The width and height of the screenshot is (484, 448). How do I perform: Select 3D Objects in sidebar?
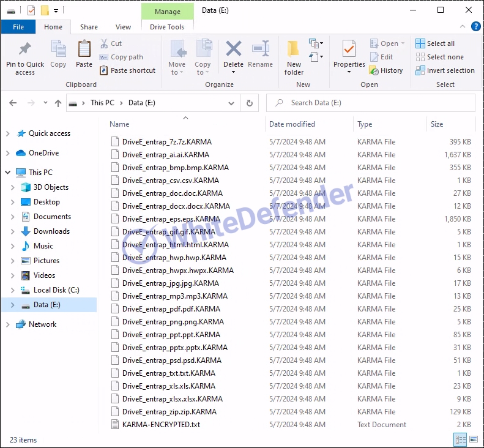point(51,187)
